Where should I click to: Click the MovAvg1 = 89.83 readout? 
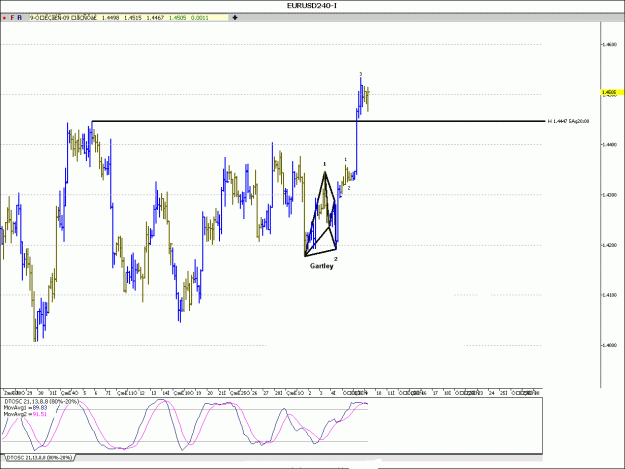(26, 408)
